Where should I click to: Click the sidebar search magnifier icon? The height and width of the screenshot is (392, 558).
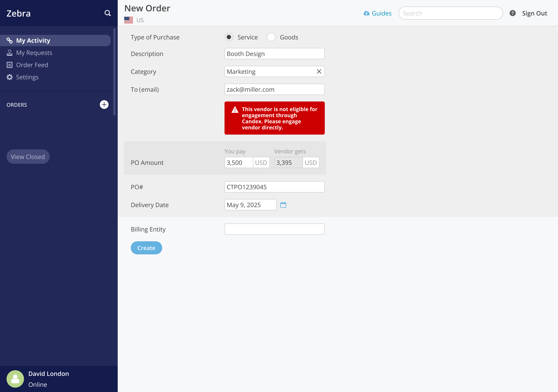point(107,13)
